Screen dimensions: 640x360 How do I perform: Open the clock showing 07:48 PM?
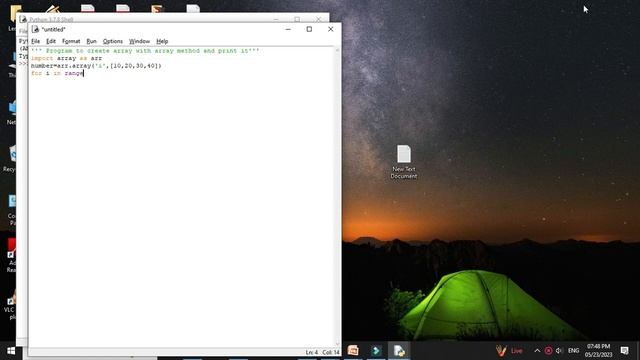click(x=598, y=351)
